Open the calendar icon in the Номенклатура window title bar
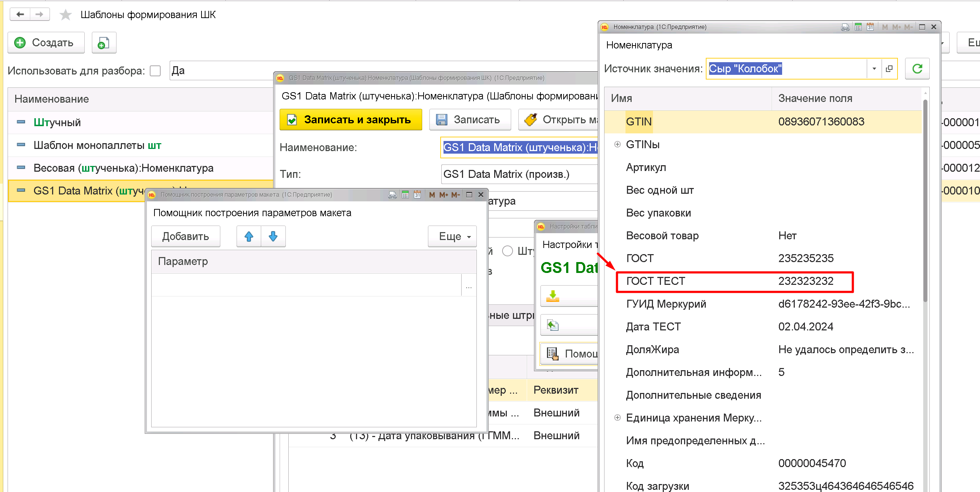This screenshot has width=980, height=492. pyautogui.click(x=870, y=27)
